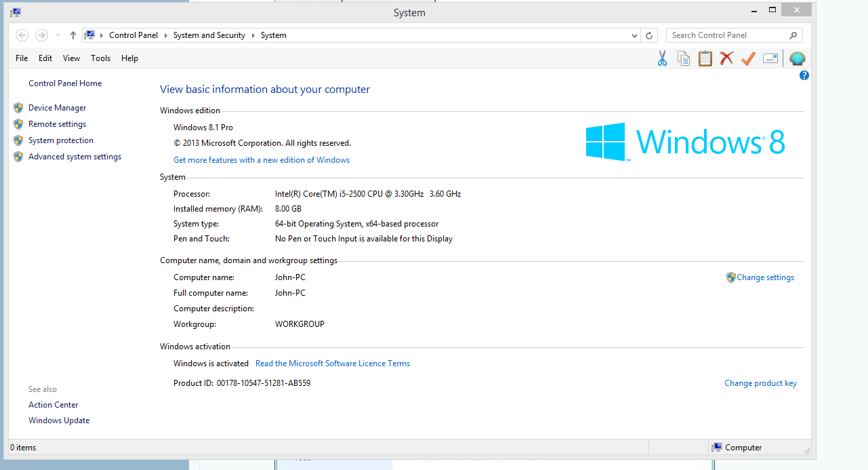Refresh the address bar view
The image size is (868, 470).
[649, 36]
